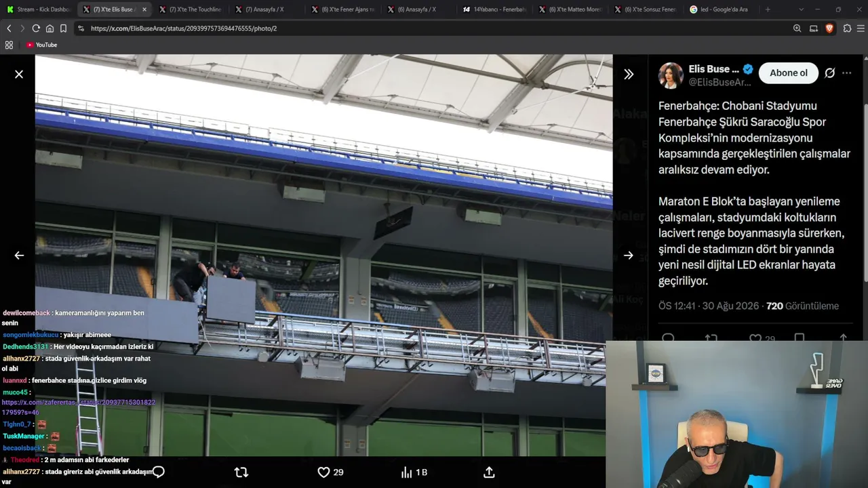Reload the page with the refresh icon
This screenshot has width=868, height=488.
click(x=36, y=28)
